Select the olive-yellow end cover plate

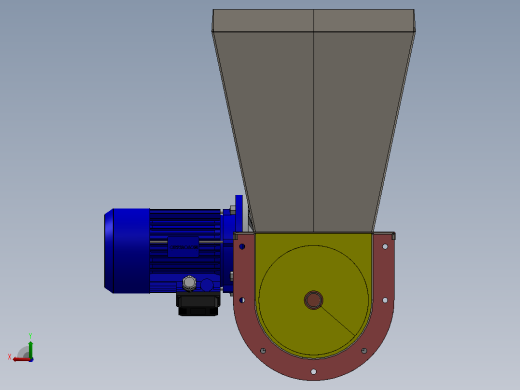pos(313,295)
